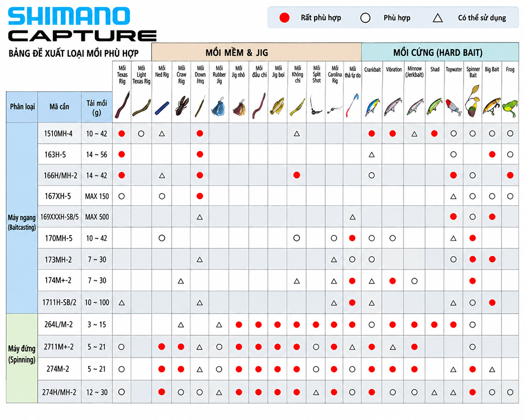
Task: Click the green Shad lure picture
Action: pos(434,106)
